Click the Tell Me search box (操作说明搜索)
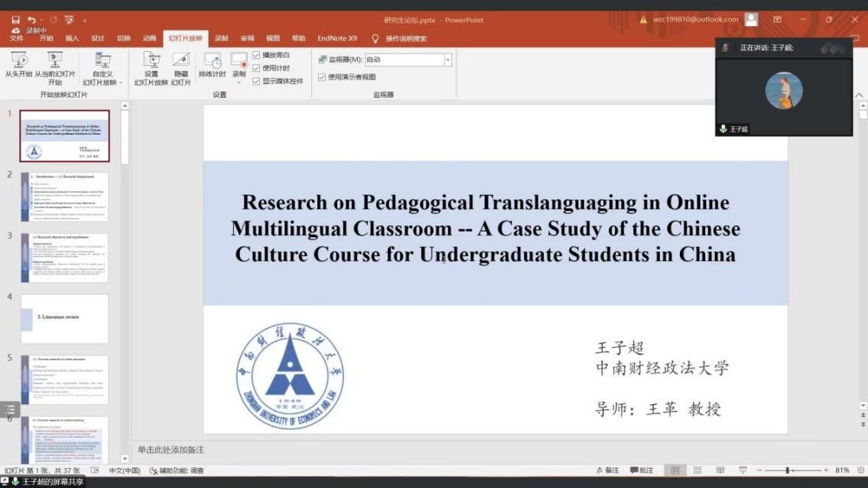868x488 pixels. point(406,39)
